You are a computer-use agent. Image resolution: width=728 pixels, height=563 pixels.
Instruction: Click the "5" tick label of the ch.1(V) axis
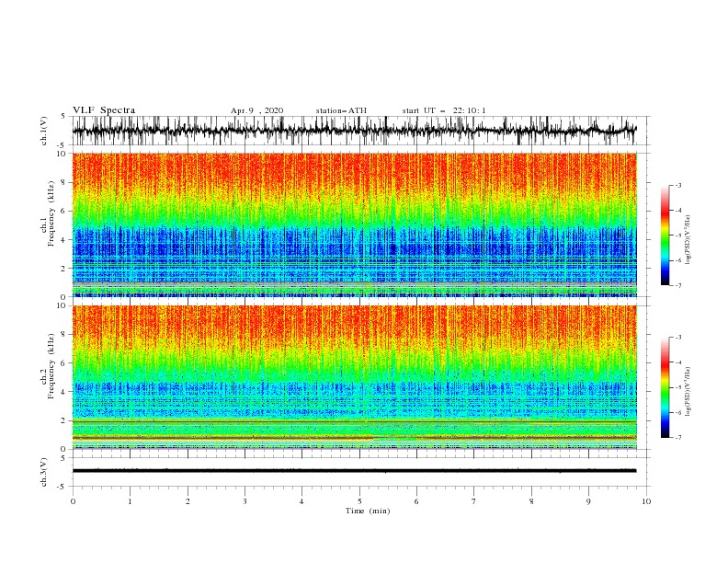point(63,117)
